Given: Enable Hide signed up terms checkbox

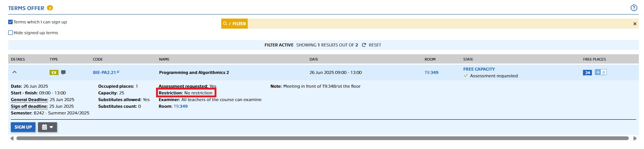Looking at the screenshot, I should pyautogui.click(x=10, y=33).
